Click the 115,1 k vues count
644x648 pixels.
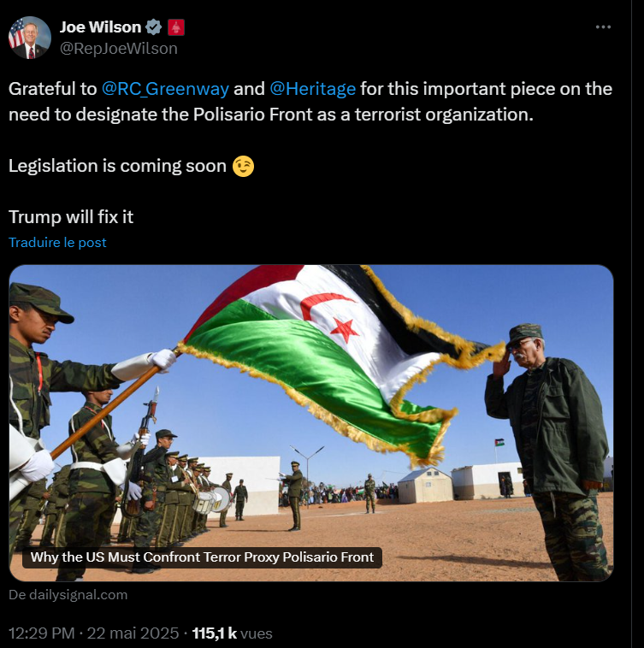(233, 633)
